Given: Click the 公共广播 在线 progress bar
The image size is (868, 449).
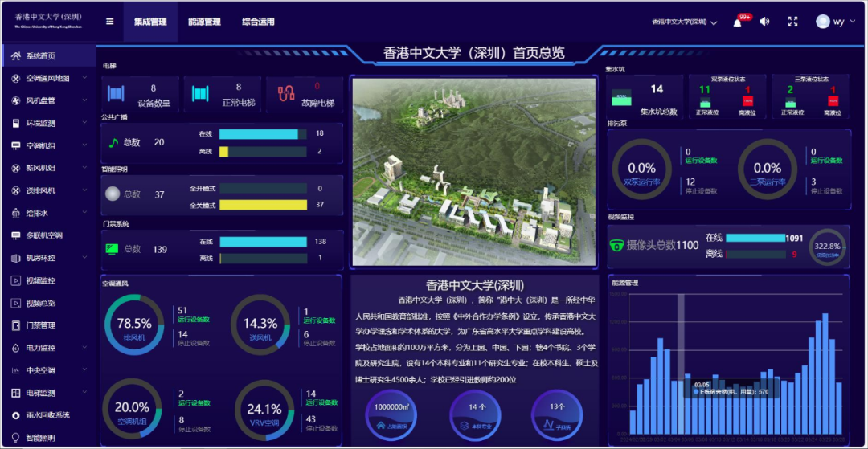Looking at the screenshot, I should 263,134.
